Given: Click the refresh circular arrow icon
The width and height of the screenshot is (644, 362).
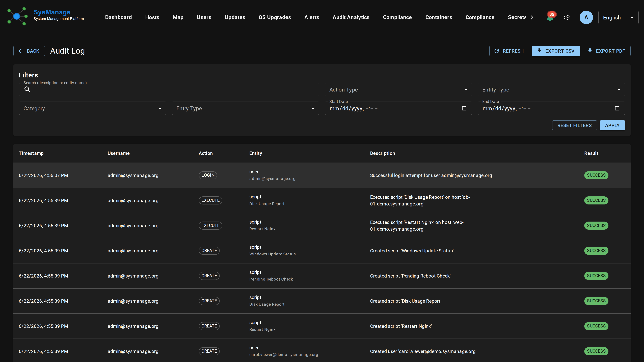Looking at the screenshot, I should (x=497, y=51).
